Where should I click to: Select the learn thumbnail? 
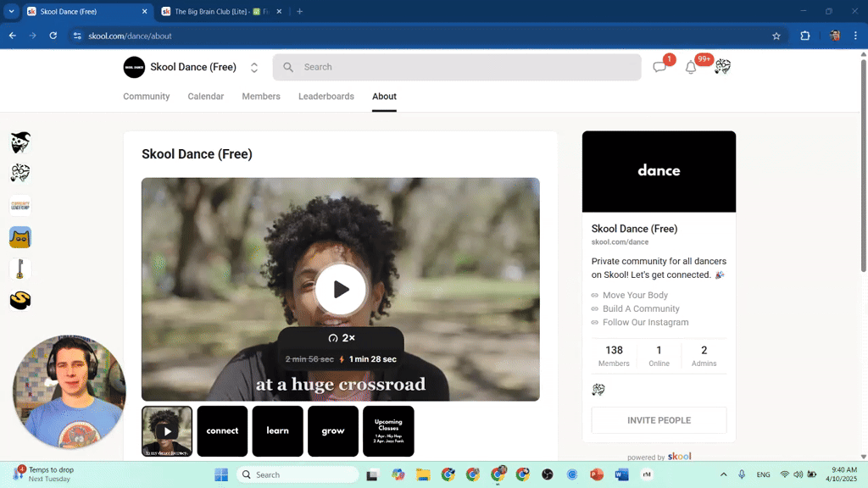[x=277, y=431]
